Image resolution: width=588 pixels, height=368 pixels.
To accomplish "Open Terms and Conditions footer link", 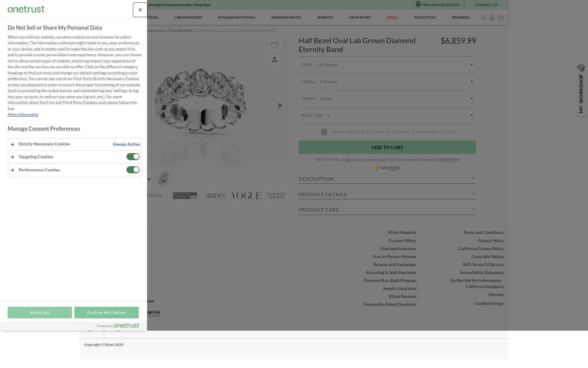I will pos(483,233).
